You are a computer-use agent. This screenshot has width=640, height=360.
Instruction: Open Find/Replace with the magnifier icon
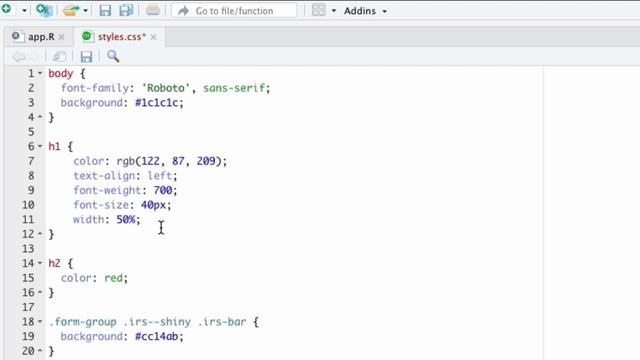click(x=113, y=56)
